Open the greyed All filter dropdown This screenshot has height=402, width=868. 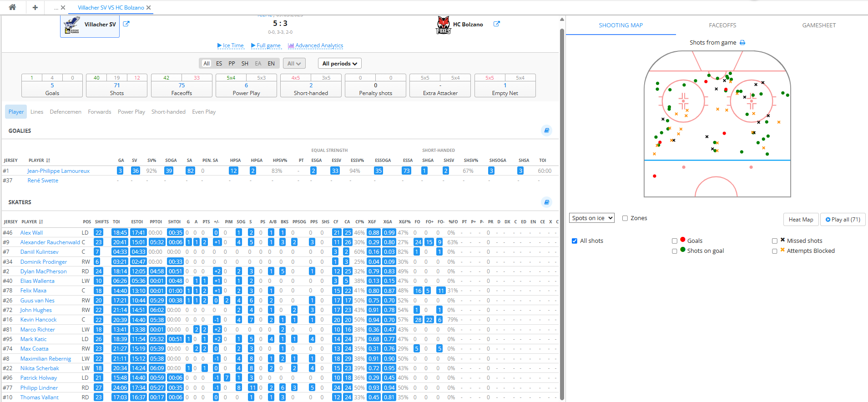coord(294,64)
